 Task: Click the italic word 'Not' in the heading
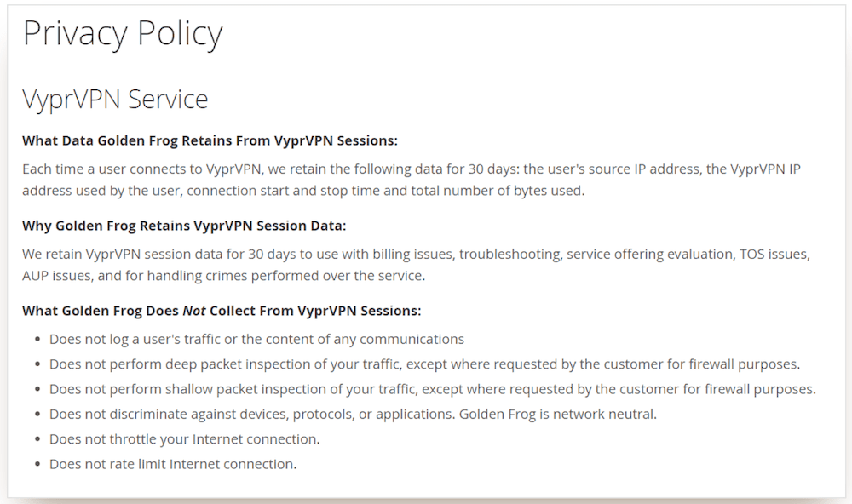click(x=193, y=311)
